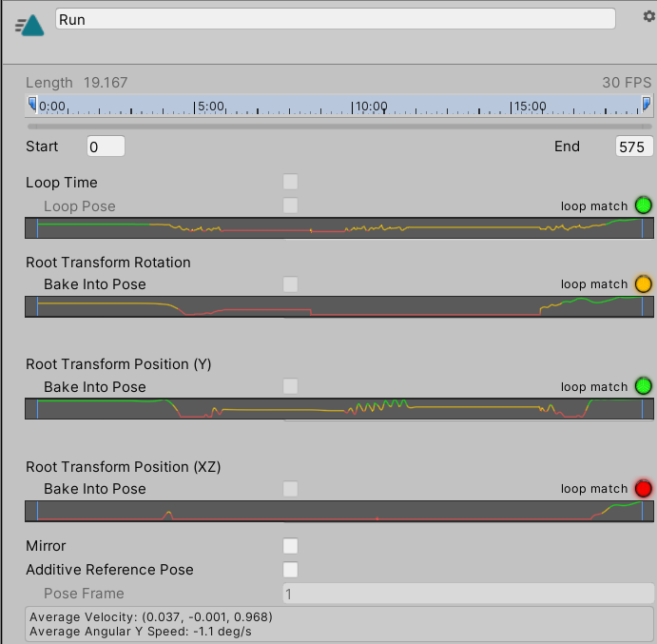The height and width of the screenshot is (644, 657).
Task: Click the Run clip name field
Action: (x=336, y=19)
